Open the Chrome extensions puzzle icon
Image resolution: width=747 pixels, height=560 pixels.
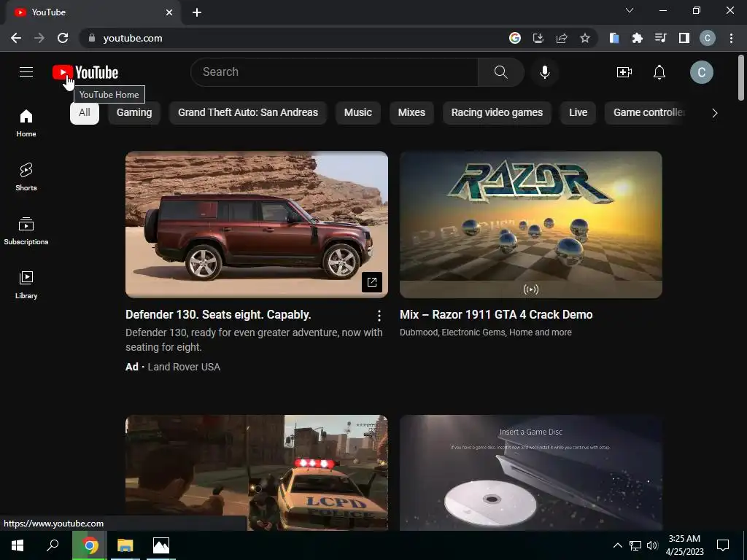(637, 38)
